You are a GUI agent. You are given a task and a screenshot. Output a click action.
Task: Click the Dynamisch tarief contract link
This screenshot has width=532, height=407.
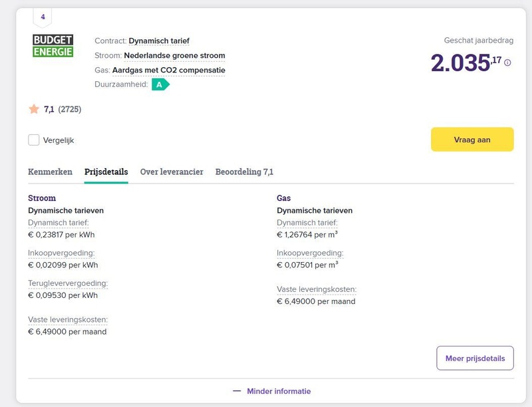click(159, 41)
